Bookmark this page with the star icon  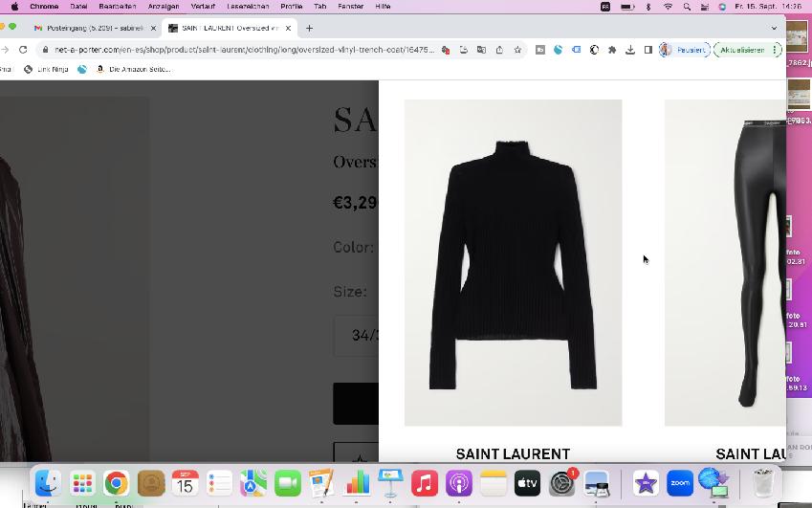(517, 50)
